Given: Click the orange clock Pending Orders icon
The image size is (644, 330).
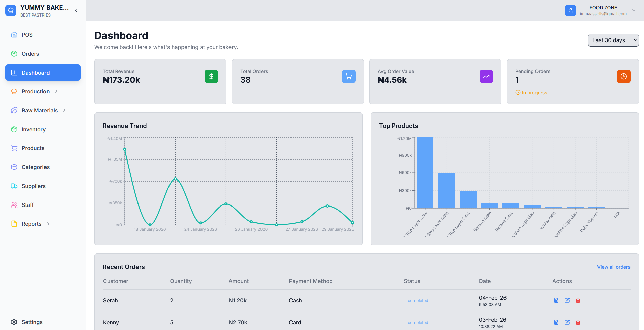Looking at the screenshot, I should click(x=623, y=76).
